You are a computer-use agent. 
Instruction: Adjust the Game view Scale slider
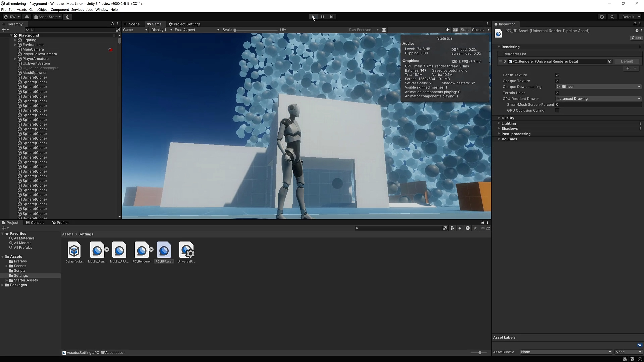point(235,30)
